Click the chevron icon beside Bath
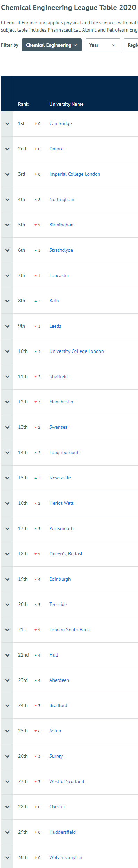 click(x=7, y=301)
